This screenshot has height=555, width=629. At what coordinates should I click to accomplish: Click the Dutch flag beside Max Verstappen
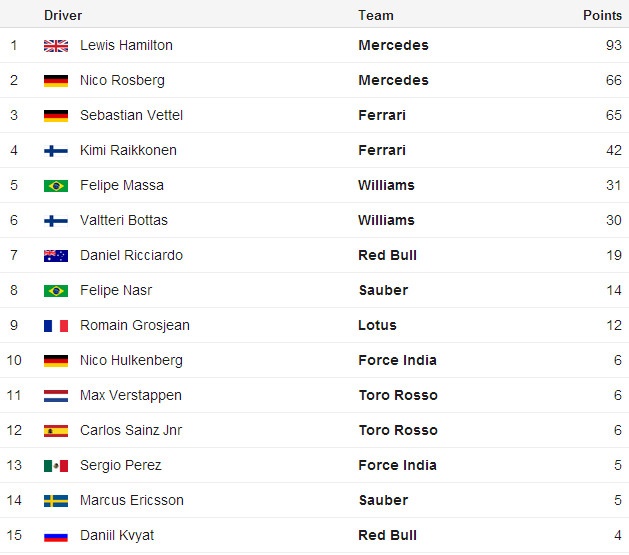point(56,395)
